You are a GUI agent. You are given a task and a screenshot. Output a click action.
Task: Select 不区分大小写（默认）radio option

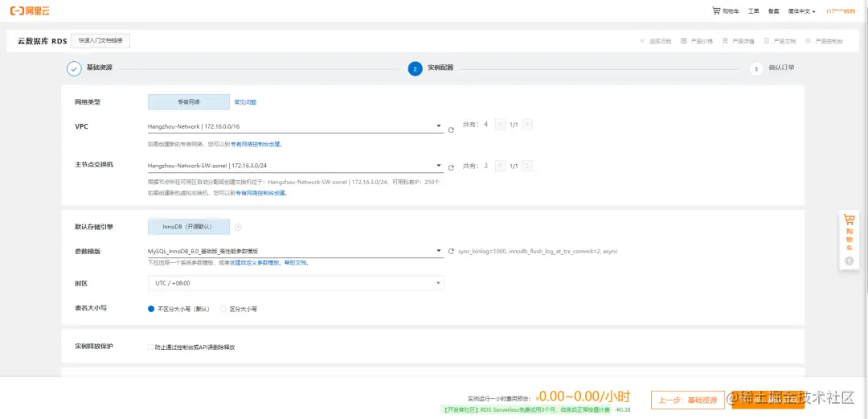178,310
